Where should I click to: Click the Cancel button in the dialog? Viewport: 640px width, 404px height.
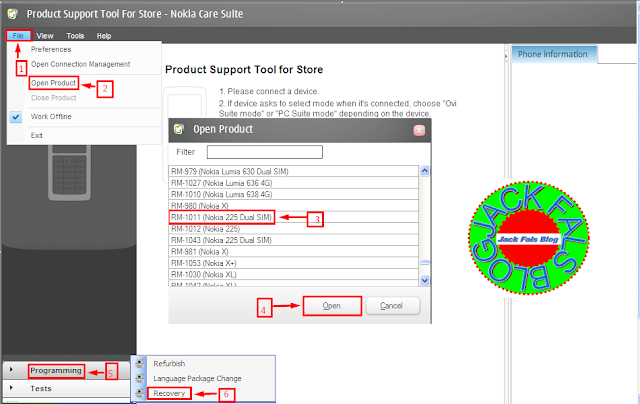pos(392,306)
